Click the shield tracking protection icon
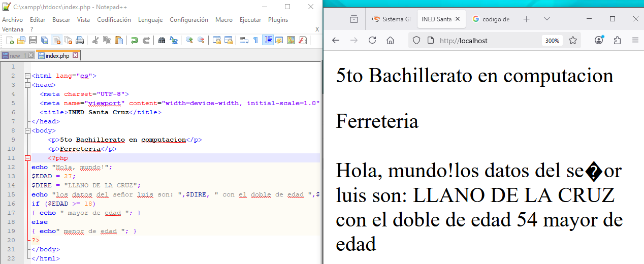This screenshot has height=264, width=644. 416,40
